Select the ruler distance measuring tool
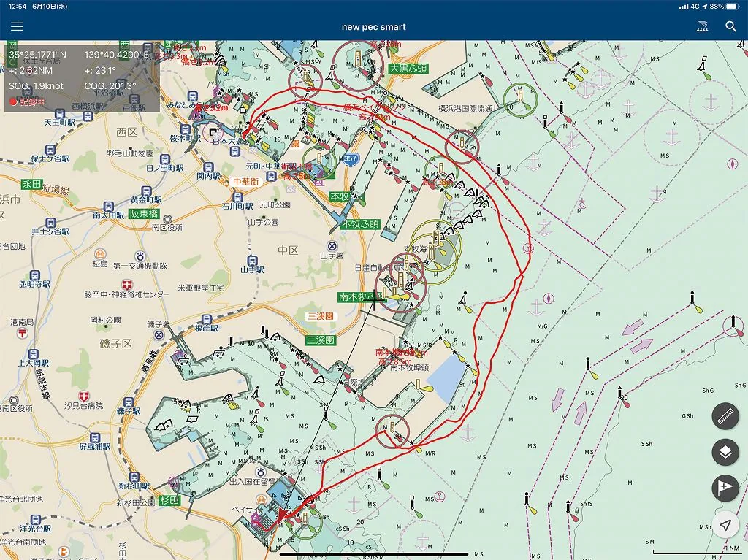 725,416
